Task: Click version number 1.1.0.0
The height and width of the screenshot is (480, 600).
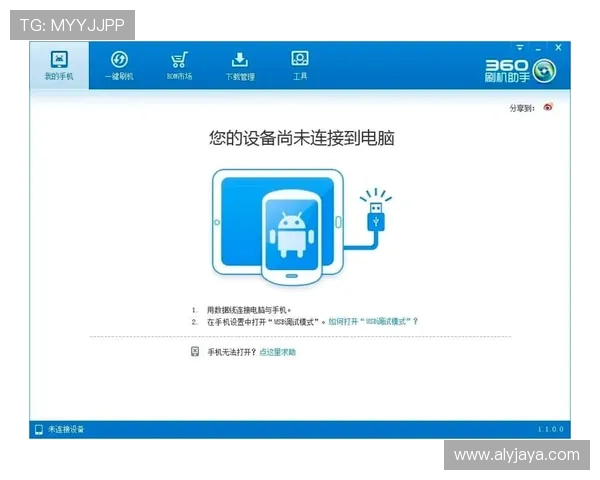Action: (551, 429)
